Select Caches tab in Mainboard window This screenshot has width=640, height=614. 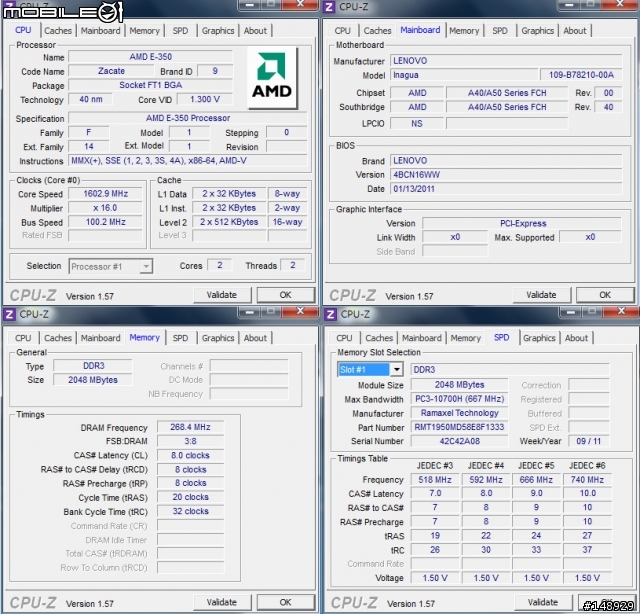click(378, 31)
